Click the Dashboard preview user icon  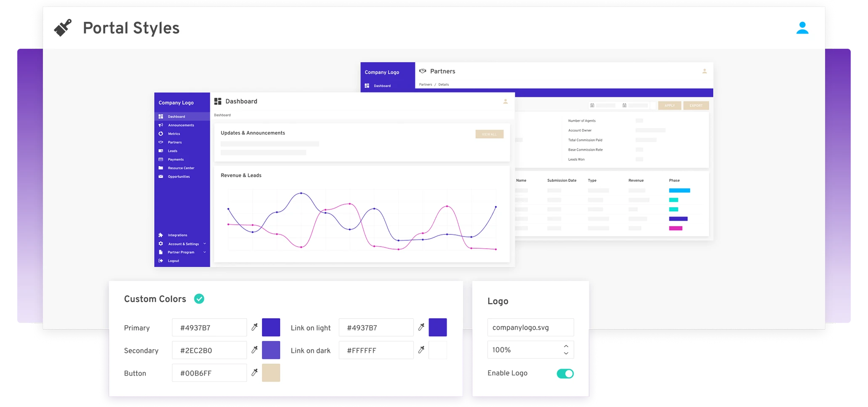[x=506, y=101]
